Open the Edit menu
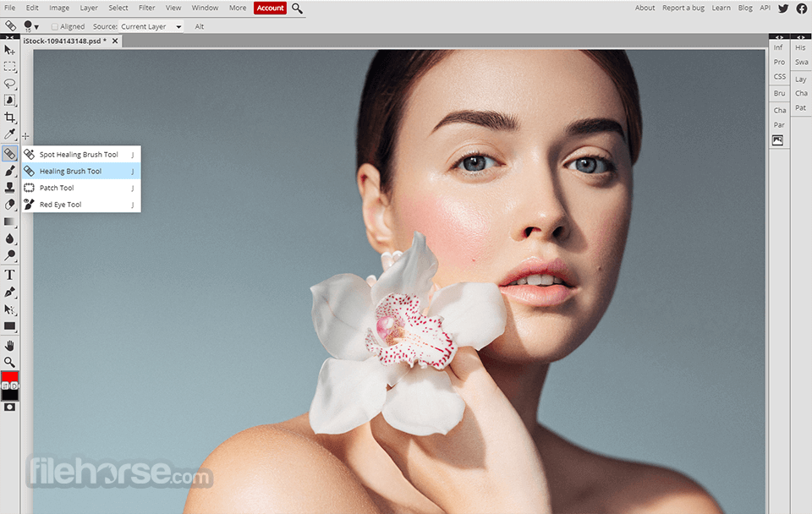Viewport: 812px width, 514px height. (x=32, y=8)
